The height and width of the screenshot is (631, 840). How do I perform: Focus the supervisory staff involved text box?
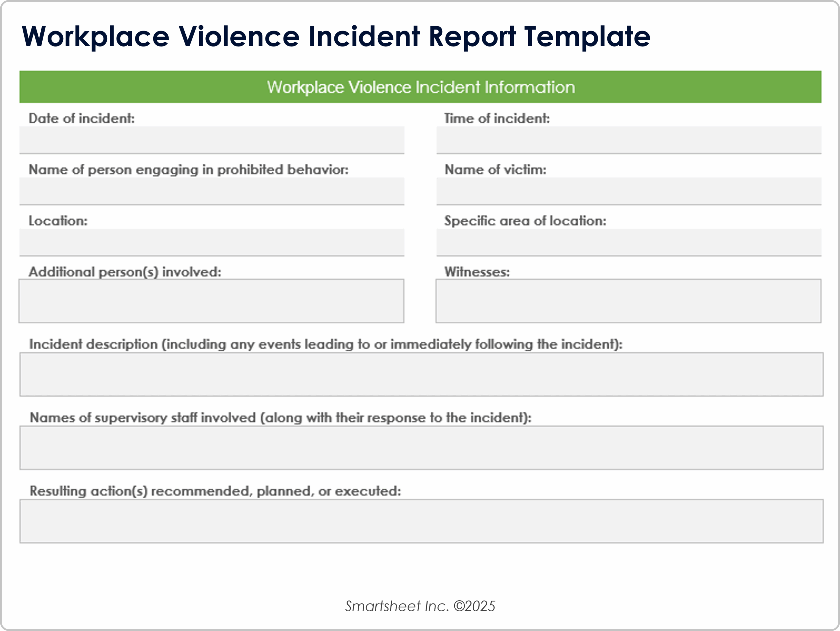click(421, 448)
